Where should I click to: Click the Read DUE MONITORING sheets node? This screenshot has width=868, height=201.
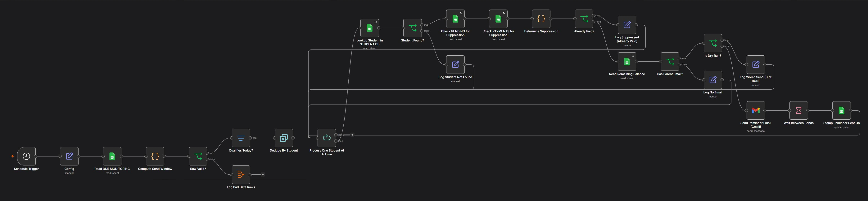[x=112, y=156]
